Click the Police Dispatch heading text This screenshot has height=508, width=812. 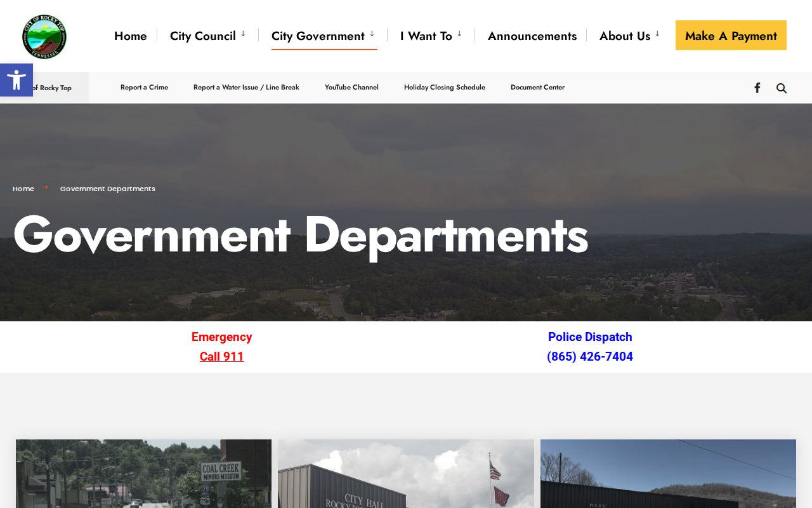pyautogui.click(x=590, y=337)
